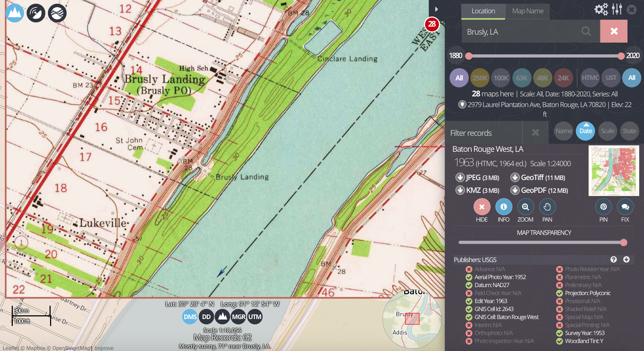
Task: Switch to the Map Name tab
Action: point(527,11)
